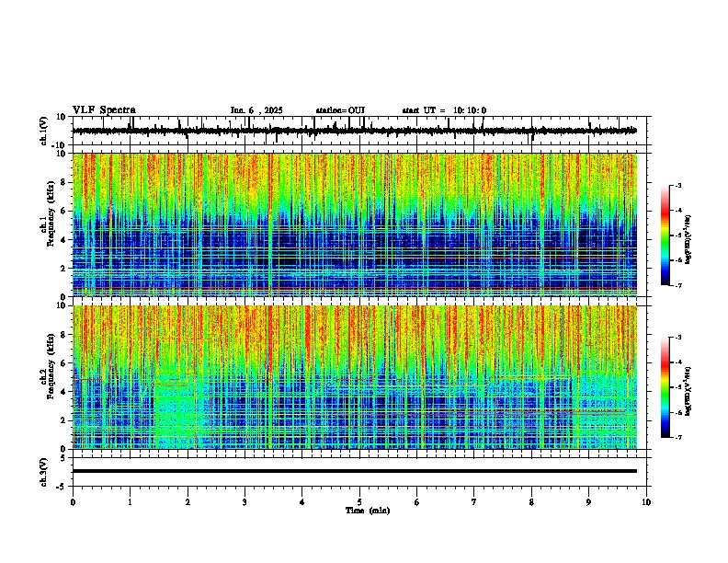The height and width of the screenshot is (563, 728).
Task: Click the "ch.3(V)" axis label
Action: point(44,472)
